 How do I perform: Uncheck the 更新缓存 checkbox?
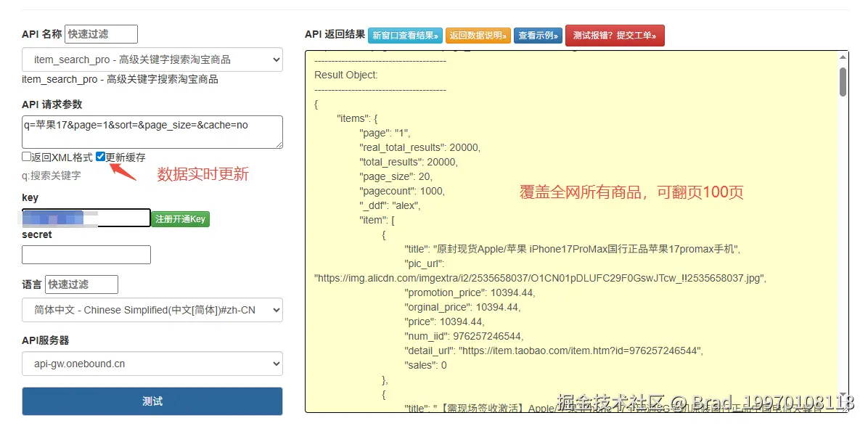pyautogui.click(x=100, y=156)
